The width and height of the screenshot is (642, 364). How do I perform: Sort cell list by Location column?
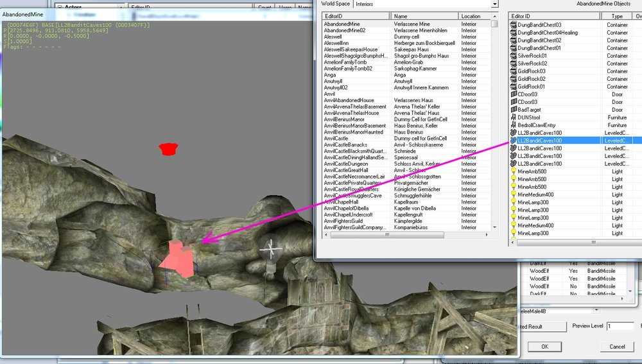point(474,17)
